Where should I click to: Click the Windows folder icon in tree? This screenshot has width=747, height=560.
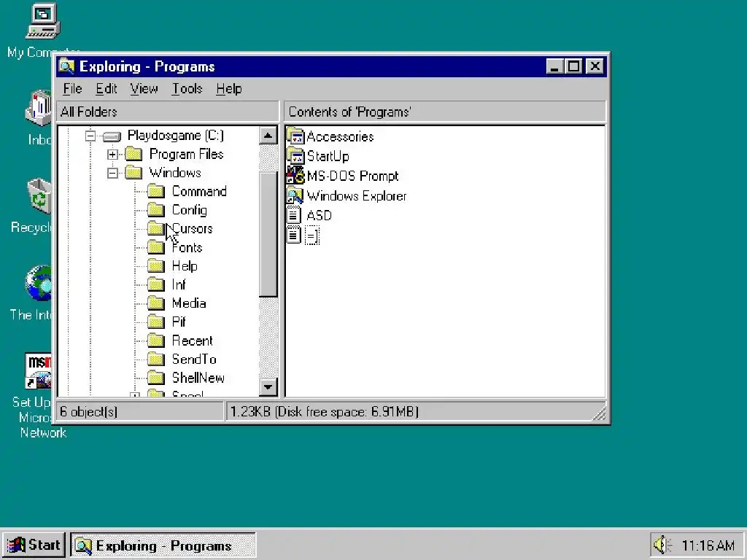tap(134, 172)
